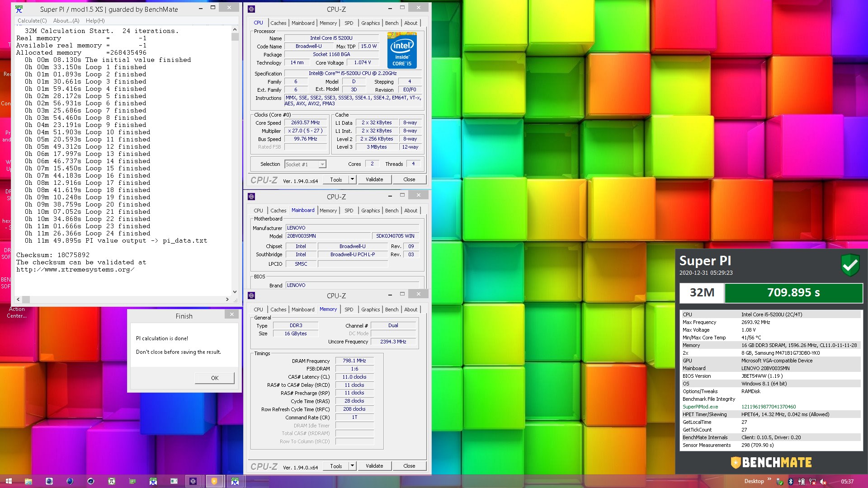Open Bench tab in Mainboard CPU-Z window
Image resolution: width=868 pixels, height=488 pixels.
click(392, 211)
